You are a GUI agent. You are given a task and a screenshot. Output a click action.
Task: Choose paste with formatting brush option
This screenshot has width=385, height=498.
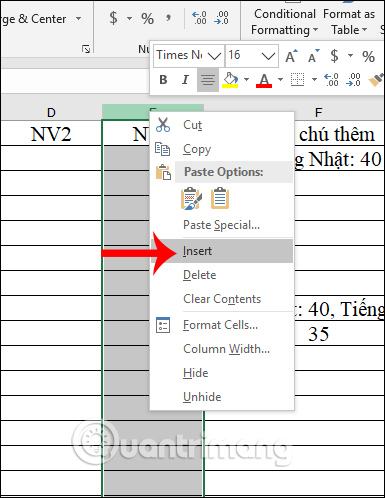(x=191, y=199)
